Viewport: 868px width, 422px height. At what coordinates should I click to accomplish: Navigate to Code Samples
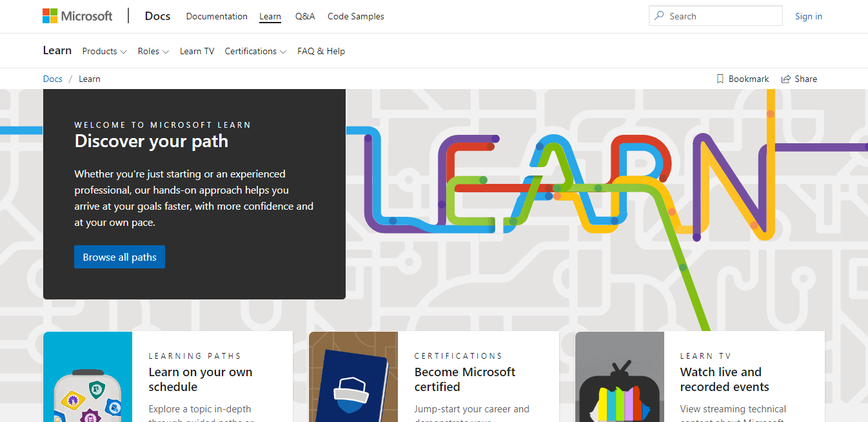point(355,16)
